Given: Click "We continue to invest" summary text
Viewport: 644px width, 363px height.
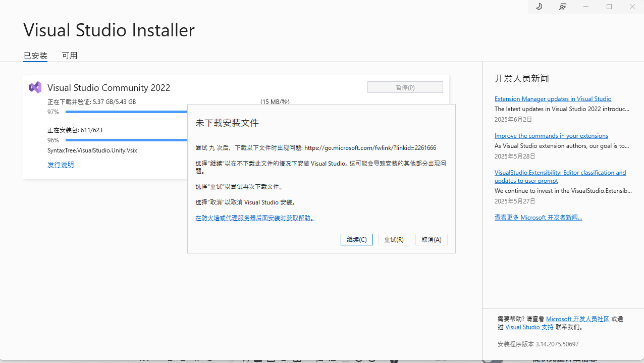Looking at the screenshot, I should (563, 191).
